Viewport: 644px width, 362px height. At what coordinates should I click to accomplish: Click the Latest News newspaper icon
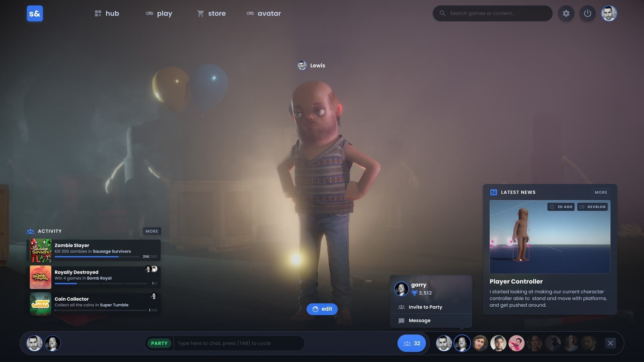click(x=493, y=192)
